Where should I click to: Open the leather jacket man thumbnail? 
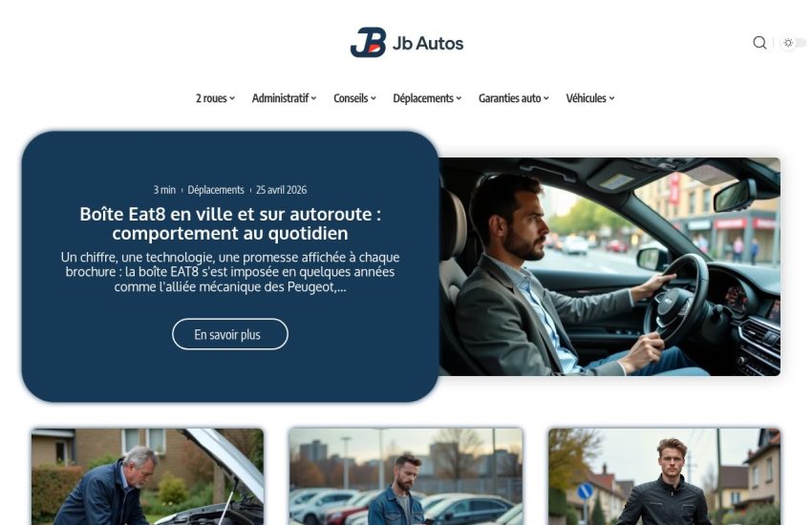tap(665, 476)
